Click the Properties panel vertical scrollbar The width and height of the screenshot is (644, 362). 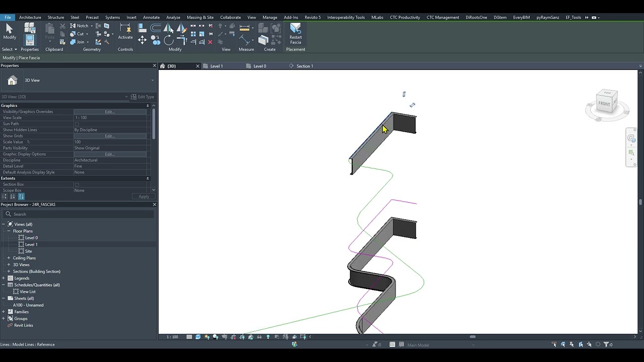[153, 123]
